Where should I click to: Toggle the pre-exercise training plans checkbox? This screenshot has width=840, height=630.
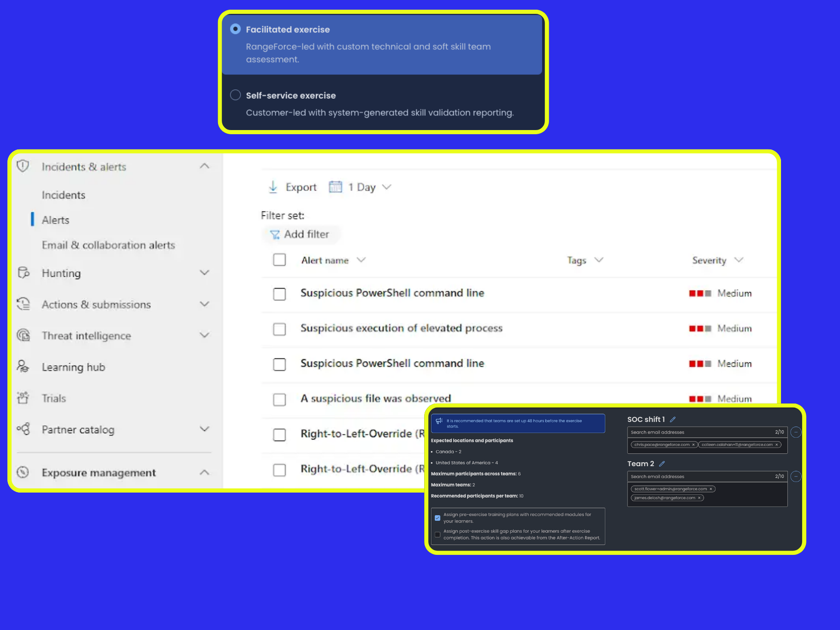click(438, 518)
